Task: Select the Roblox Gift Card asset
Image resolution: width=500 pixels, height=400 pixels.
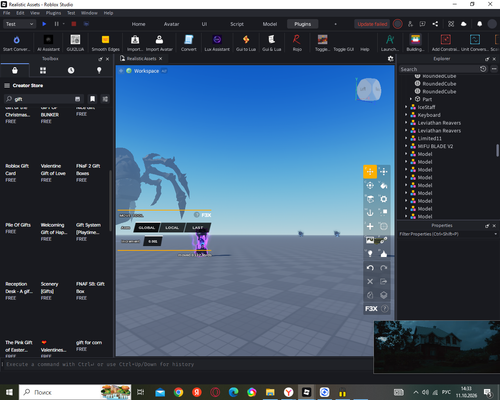Action: pos(17,173)
